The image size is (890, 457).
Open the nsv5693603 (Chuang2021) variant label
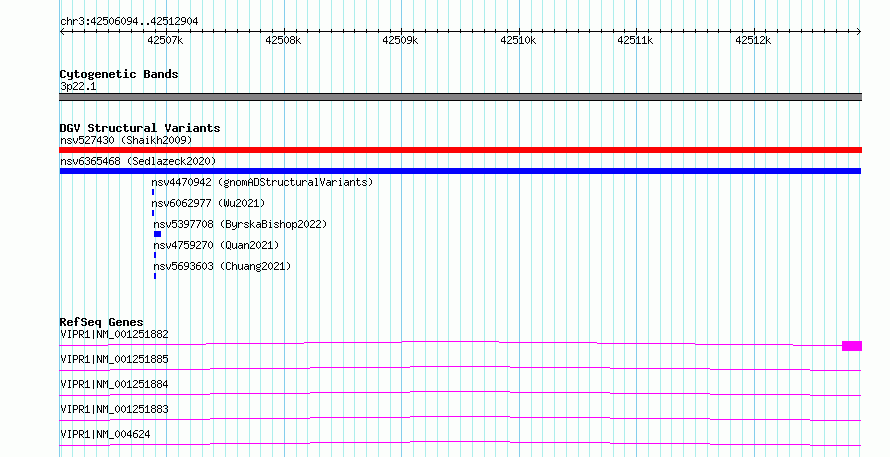tap(222, 266)
